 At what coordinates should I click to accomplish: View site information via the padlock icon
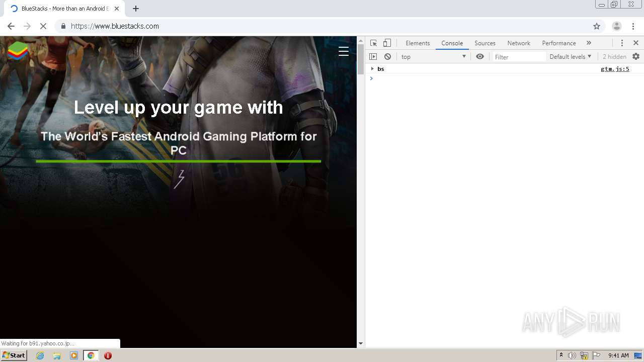pyautogui.click(x=63, y=26)
